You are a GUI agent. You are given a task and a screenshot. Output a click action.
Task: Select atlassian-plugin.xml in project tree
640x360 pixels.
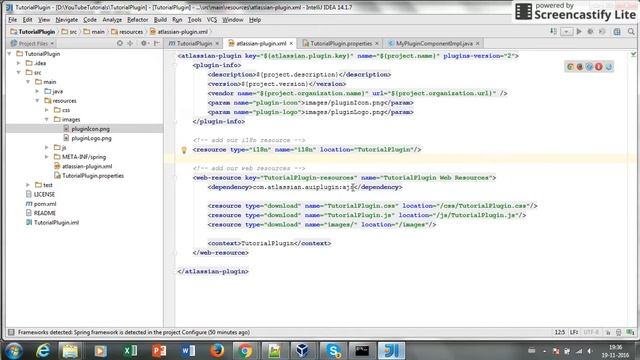tap(87, 166)
